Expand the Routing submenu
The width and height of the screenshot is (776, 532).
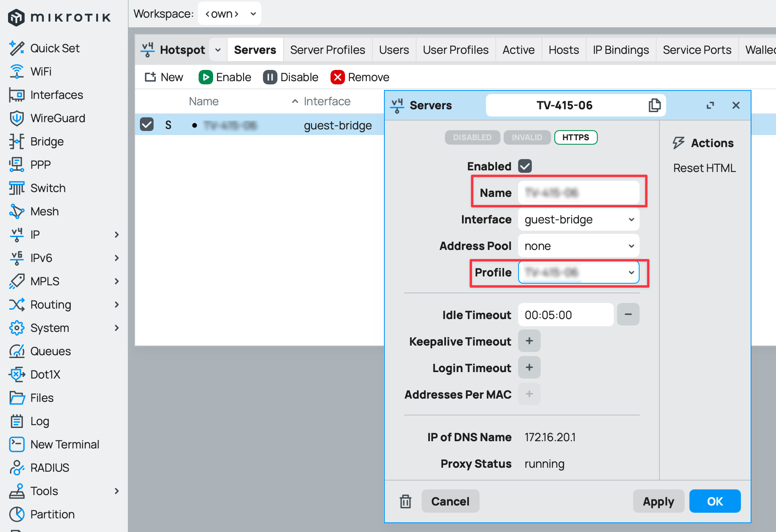(117, 305)
